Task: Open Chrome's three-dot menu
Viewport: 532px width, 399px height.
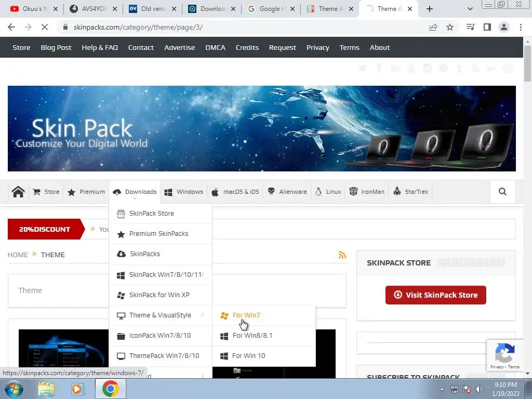Action: click(x=521, y=27)
